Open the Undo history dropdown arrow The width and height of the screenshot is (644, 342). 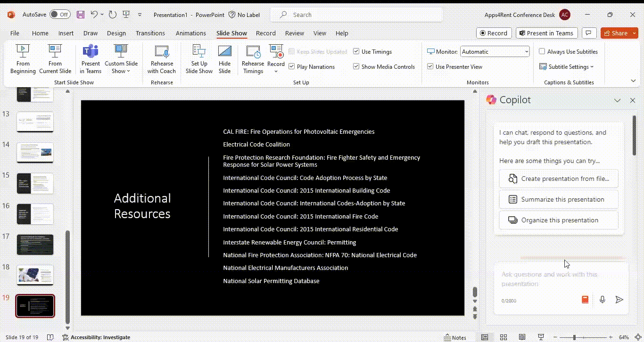point(102,15)
